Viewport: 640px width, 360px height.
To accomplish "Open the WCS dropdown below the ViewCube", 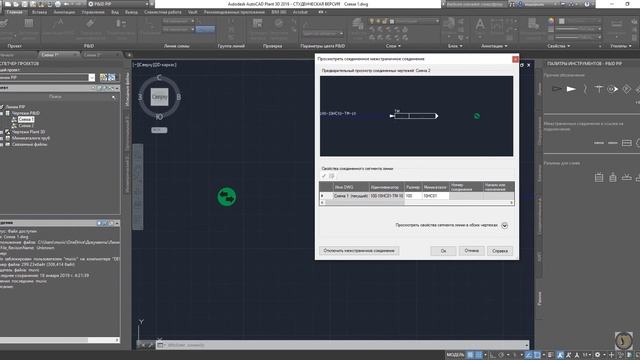I will (159, 130).
